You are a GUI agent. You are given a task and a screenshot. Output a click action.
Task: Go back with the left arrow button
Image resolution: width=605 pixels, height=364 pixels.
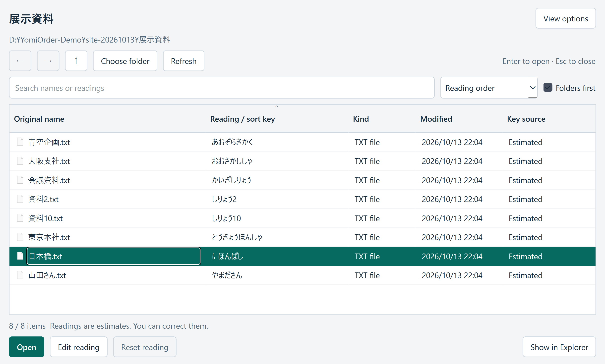[x=20, y=61]
